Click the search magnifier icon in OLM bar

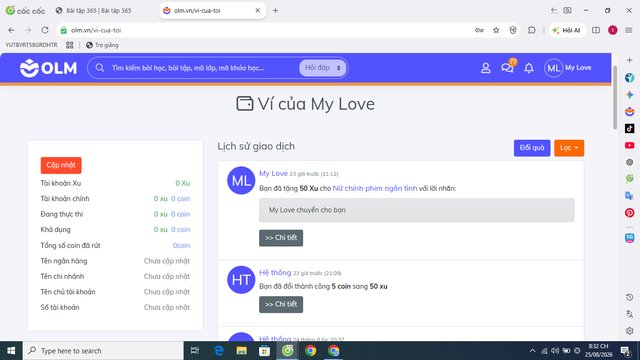[x=100, y=68]
